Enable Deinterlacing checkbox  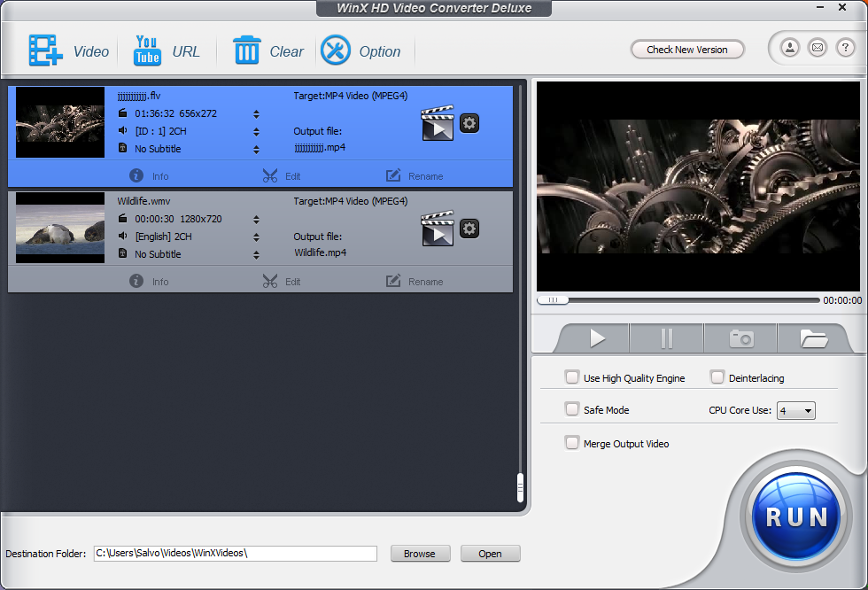point(717,377)
